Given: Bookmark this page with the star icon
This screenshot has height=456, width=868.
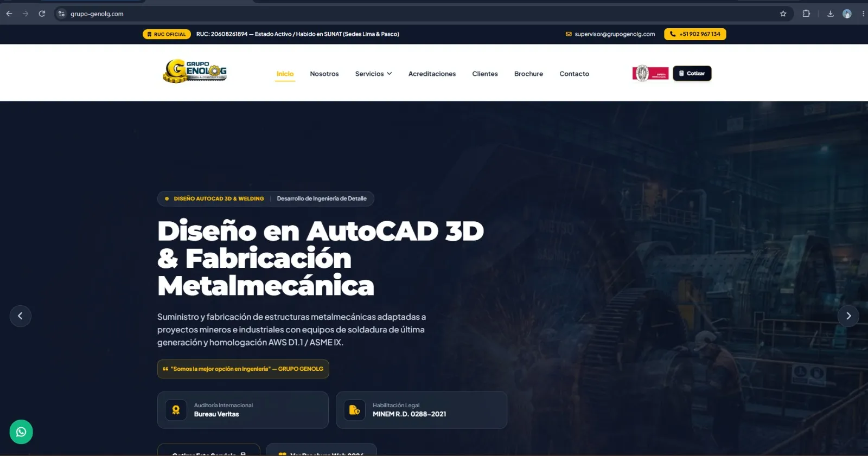Looking at the screenshot, I should (x=783, y=14).
